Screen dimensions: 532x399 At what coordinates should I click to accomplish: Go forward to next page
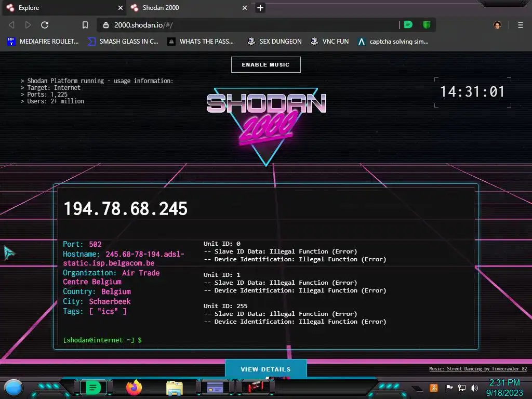click(x=28, y=25)
